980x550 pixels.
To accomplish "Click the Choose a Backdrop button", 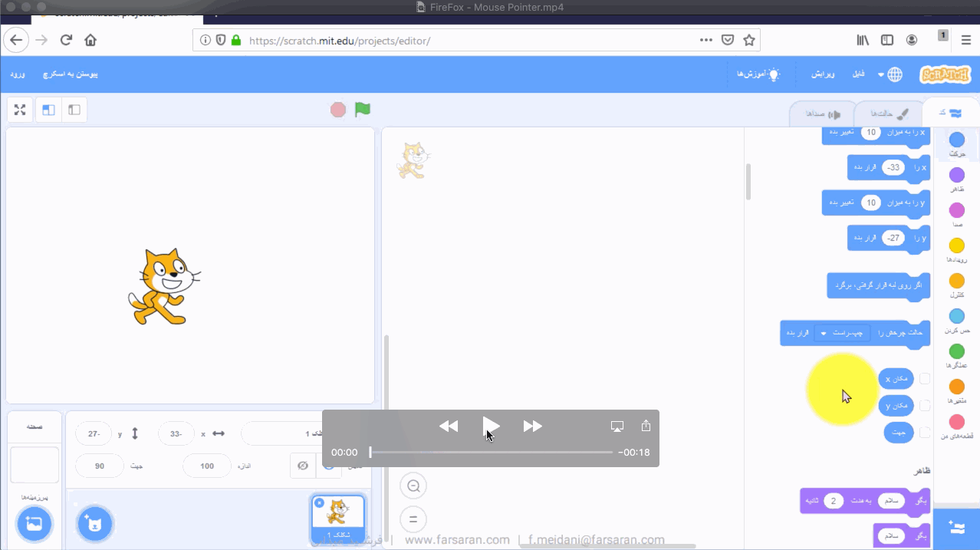I will 34,525.
